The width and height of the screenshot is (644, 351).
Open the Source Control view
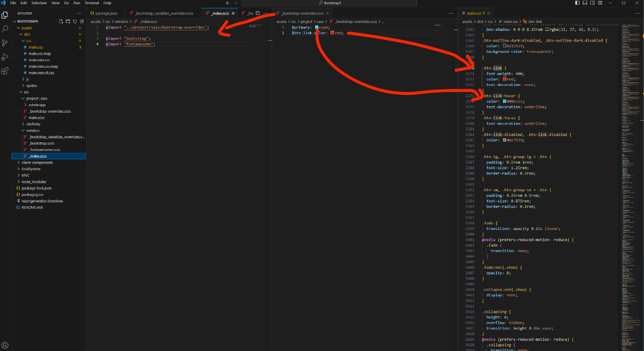coord(5,43)
